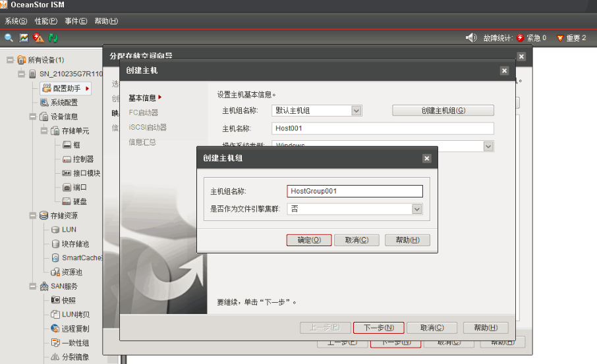Close the 创建主机组 dialog
The height and width of the screenshot is (364, 597).
(x=427, y=158)
